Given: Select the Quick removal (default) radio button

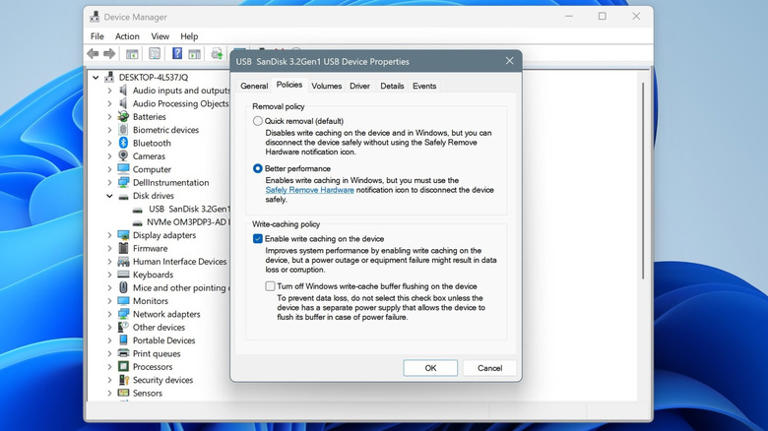Looking at the screenshot, I should pyautogui.click(x=258, y=121).
